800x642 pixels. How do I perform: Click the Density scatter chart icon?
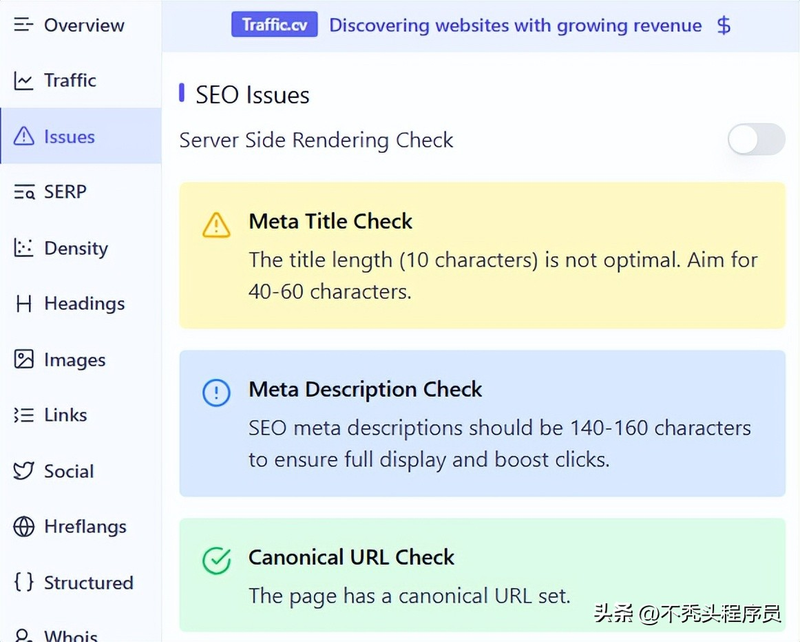[x=23, y=249]
